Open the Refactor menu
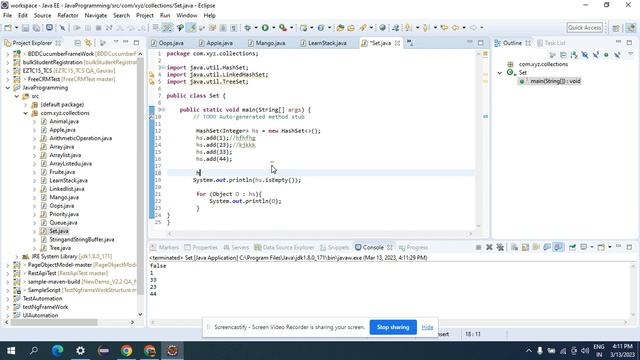Screen dimensions: 640x360 point(68,16)
